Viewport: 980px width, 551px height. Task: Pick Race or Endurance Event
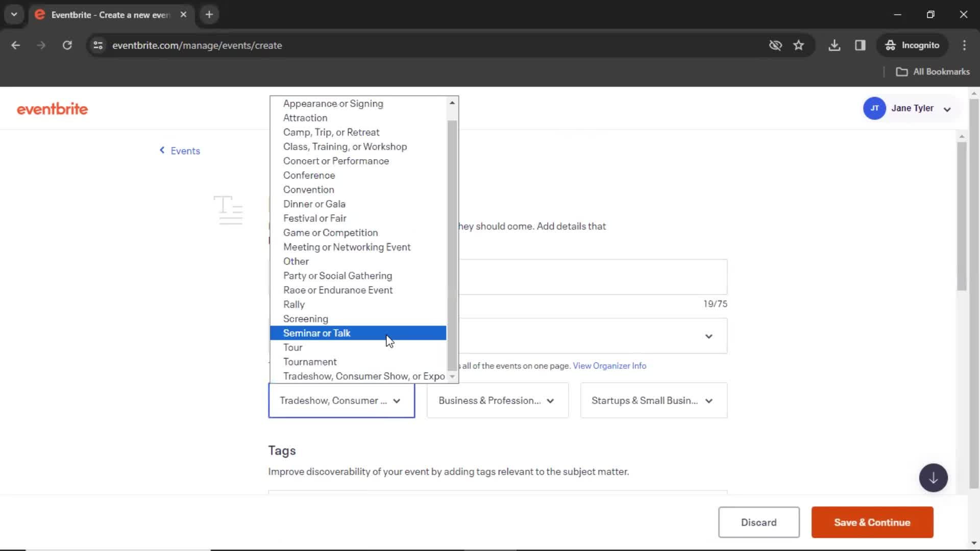[358, 290]
